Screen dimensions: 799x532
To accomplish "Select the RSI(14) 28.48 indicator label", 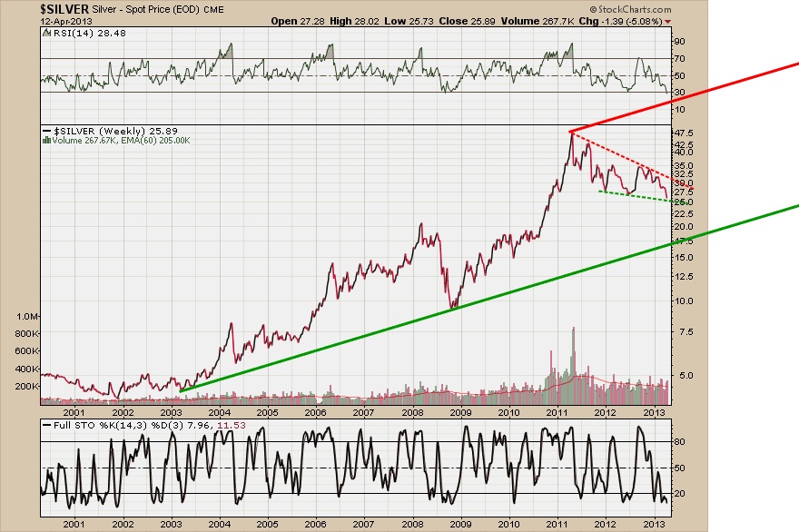I will coord(79,34).
